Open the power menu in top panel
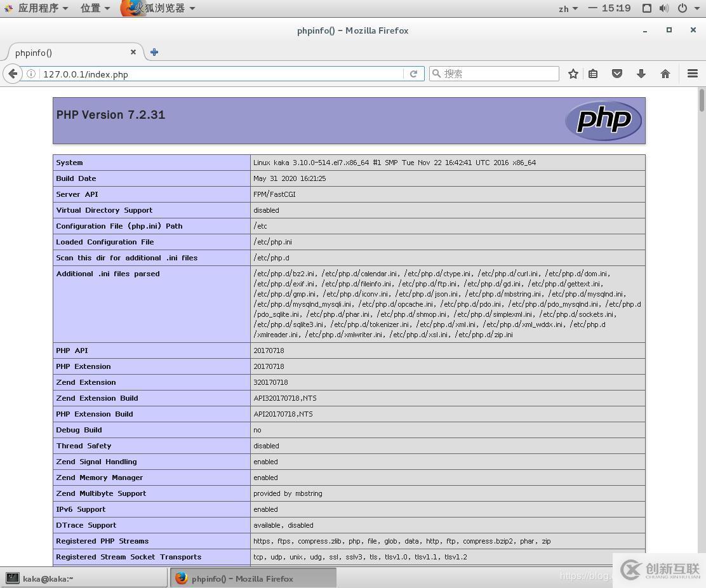Viewport: 706px width, 588px height. click(683, 8)
